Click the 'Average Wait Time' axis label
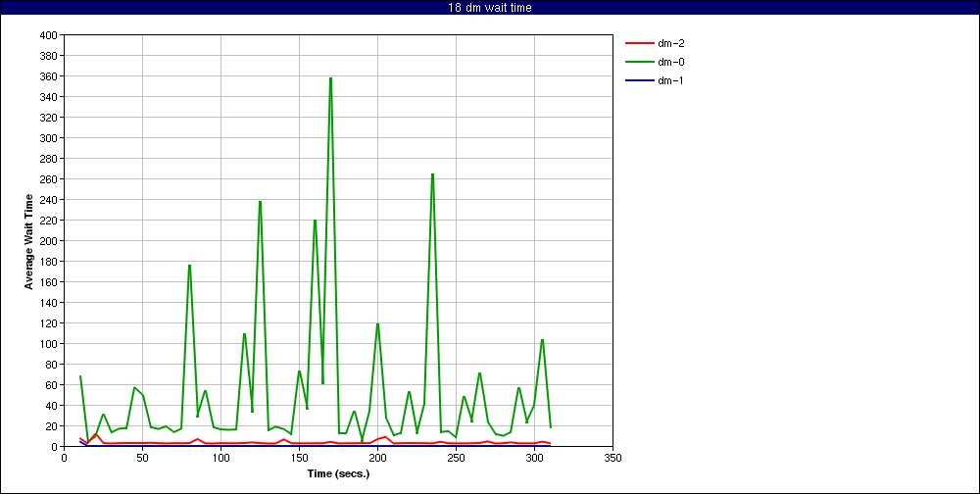980x494 pixels. [28, 241]
